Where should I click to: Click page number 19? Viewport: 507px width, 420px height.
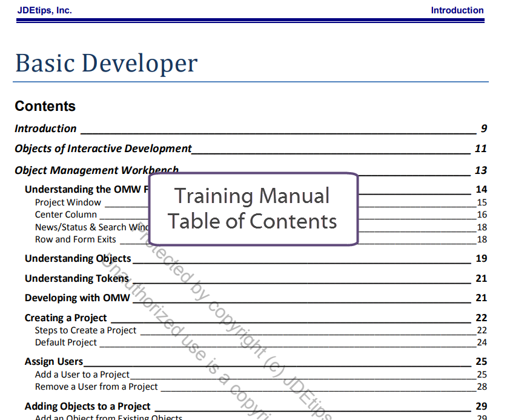pyautogui.click(x=482, y=258)
